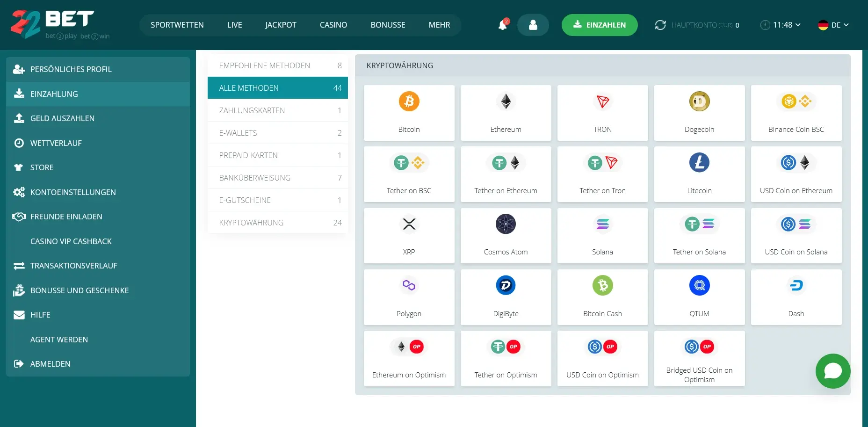The image size is (868, 427).
Task: Open SPORTWETTEN in top navigation
Action: (x=177, y=25)
